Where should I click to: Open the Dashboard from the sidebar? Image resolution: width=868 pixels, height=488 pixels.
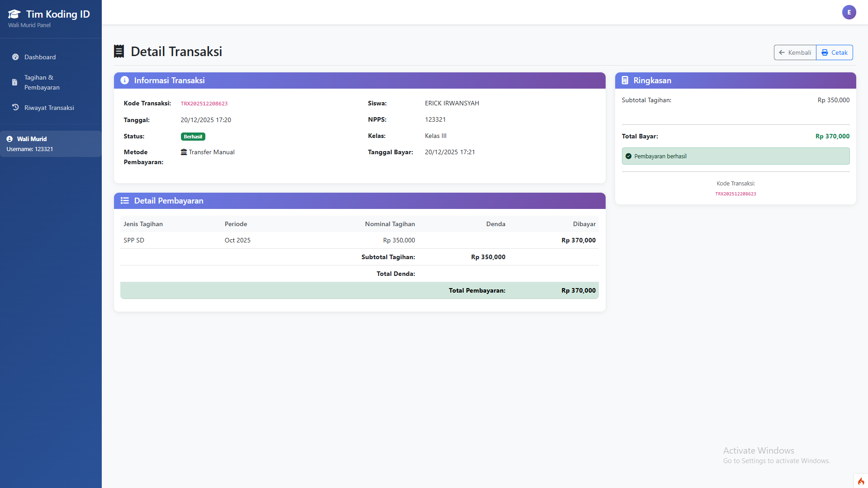40,57
